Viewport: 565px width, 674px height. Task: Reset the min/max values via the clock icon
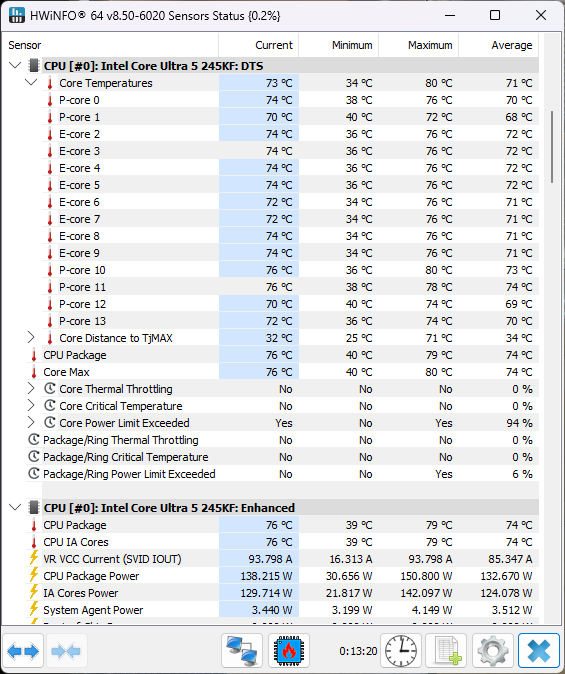tap(401, 651)
